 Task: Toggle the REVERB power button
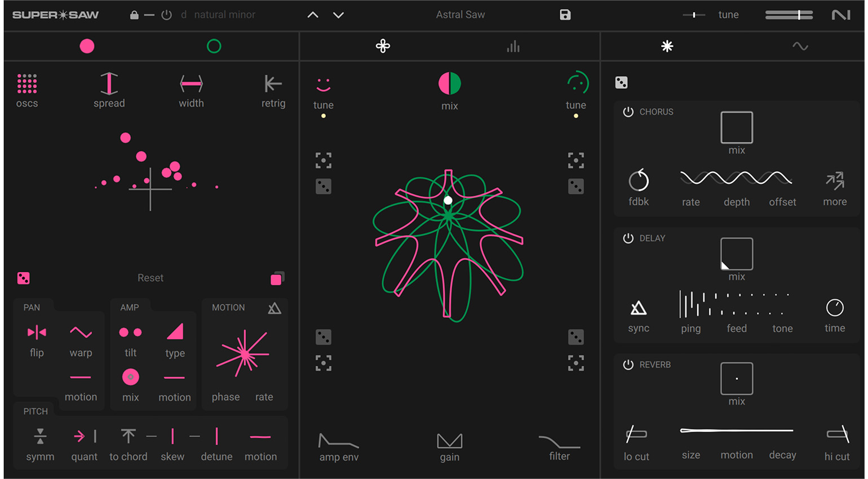click(x=628, y=365)
